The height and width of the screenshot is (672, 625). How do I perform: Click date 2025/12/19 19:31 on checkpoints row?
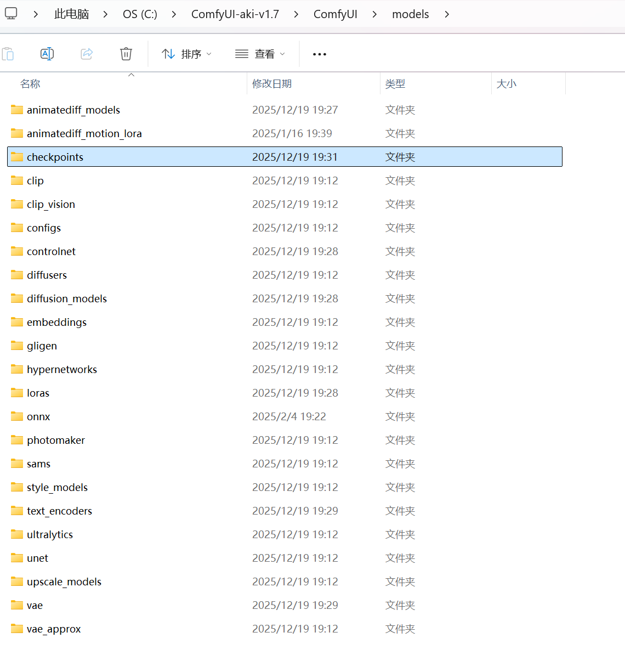pos(295,157)
